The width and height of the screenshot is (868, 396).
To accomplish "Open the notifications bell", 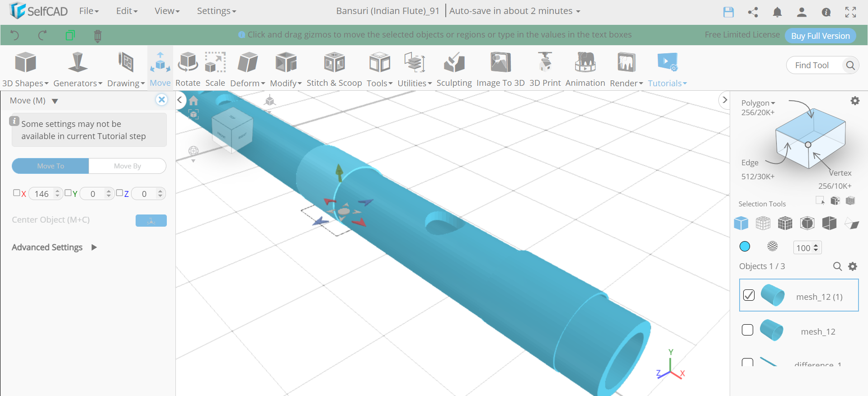I will (777, 12).
